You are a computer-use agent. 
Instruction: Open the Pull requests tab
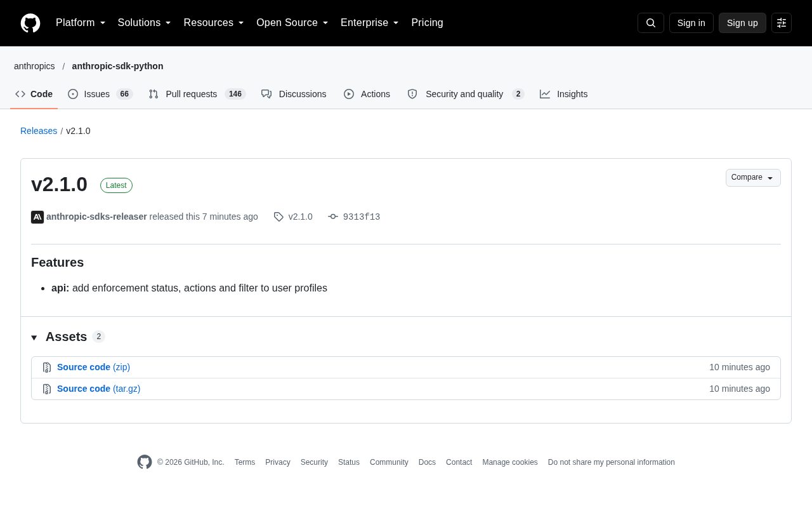197,94
